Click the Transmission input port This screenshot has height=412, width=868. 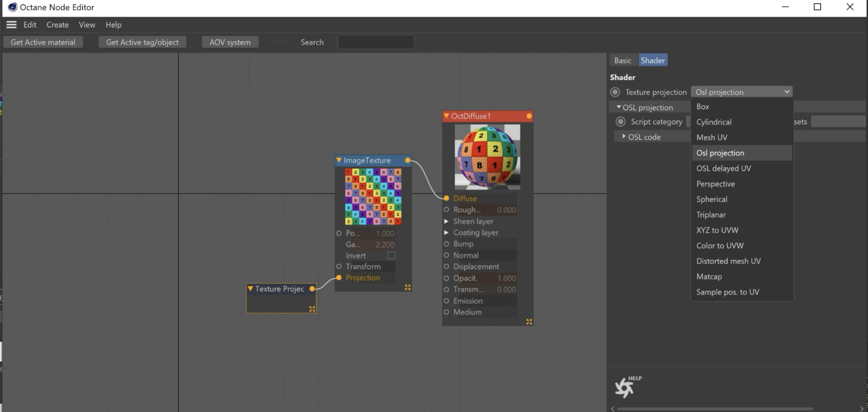pos(446,289)
